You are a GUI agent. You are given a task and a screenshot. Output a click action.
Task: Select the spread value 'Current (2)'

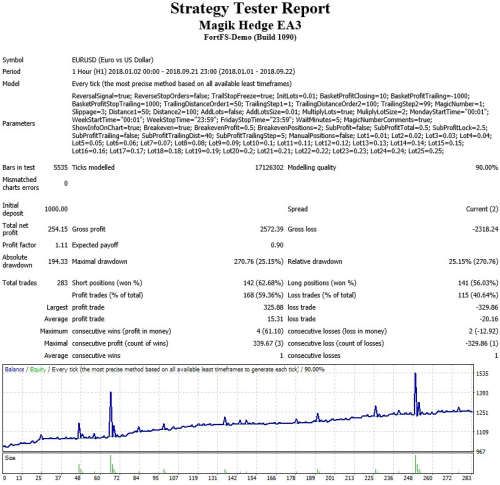point(482,209)
